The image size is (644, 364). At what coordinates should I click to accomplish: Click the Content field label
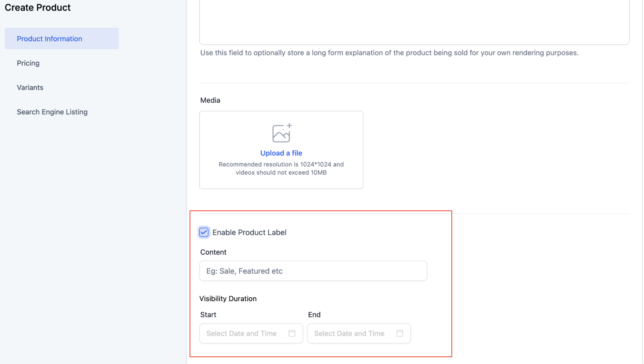tap(213, 252)
